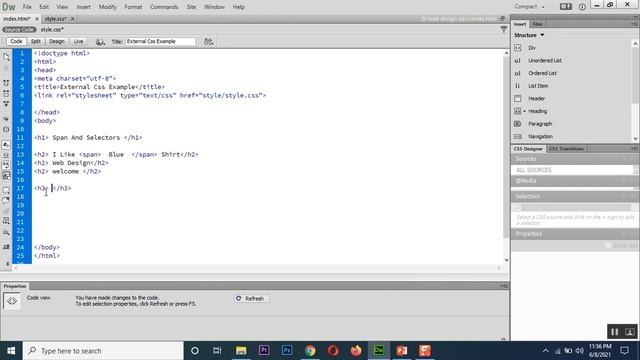Viewport: 640px width, 360px height.
Task: Toggle Word Wrap in the coding toolbar
Action: tap(6, 165)
